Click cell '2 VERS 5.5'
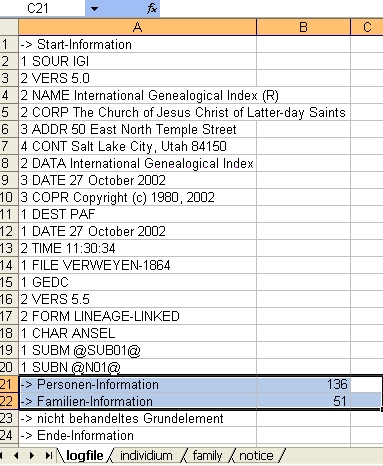 (137, 299)
